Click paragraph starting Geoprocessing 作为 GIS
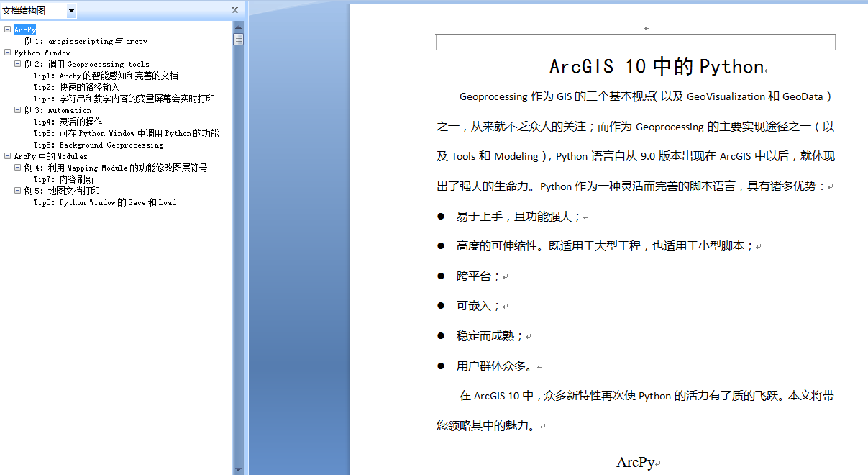 635,141
